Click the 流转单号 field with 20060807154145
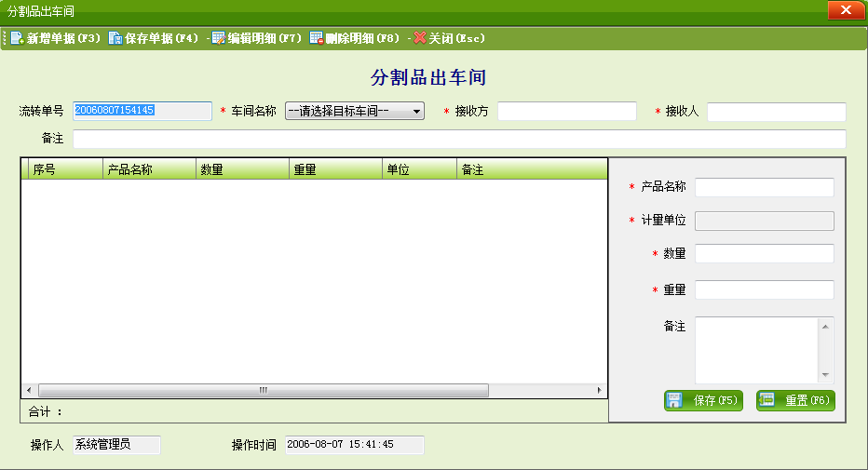 142,111
